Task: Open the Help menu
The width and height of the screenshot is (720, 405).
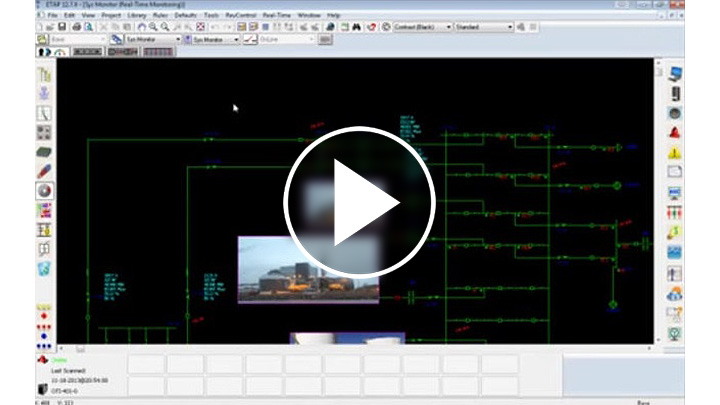Action: (334, 15)
